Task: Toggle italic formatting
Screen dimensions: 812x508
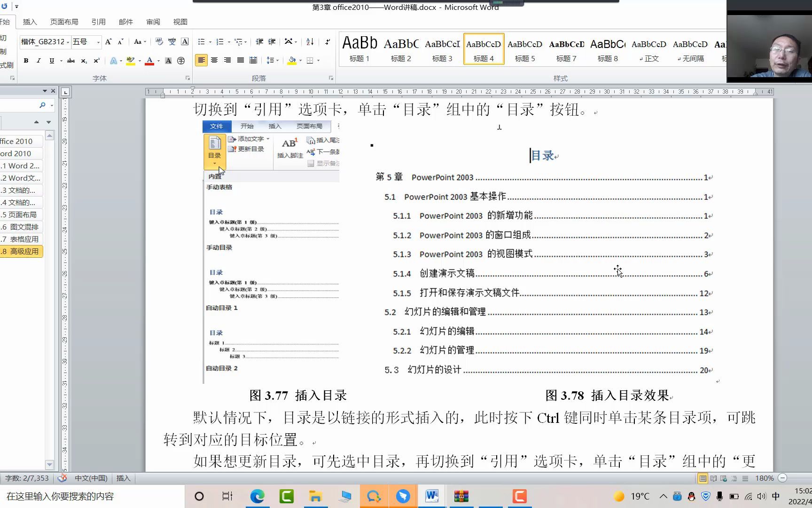Action: coord(39,61)
